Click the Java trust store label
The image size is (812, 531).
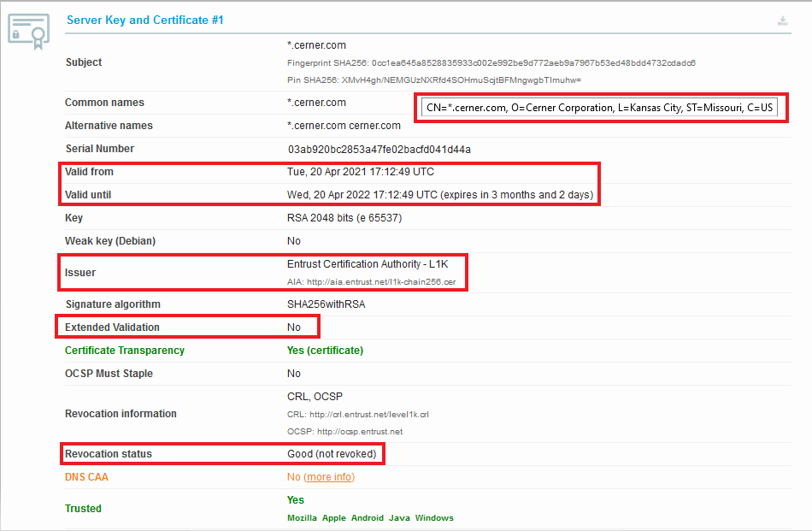click(x=399, y=517)
